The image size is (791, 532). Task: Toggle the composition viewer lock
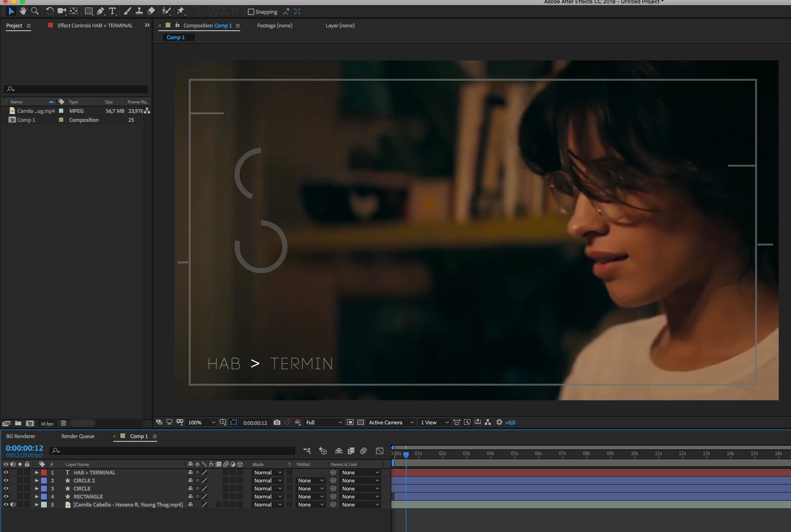point(177,25)
